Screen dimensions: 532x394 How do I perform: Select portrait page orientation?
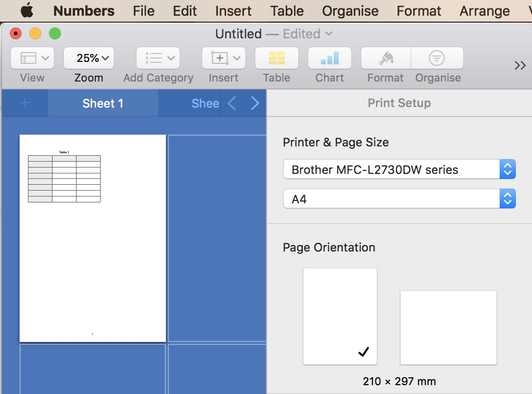coord(340,316)
